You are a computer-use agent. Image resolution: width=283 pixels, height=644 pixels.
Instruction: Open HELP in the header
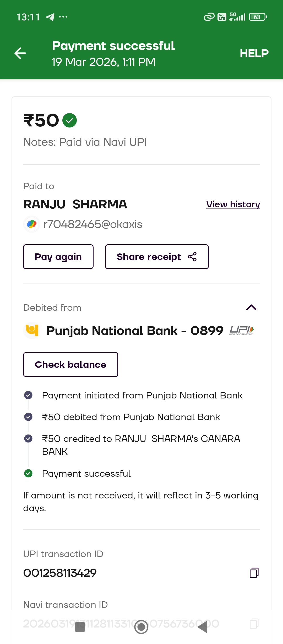coord(254,53)
